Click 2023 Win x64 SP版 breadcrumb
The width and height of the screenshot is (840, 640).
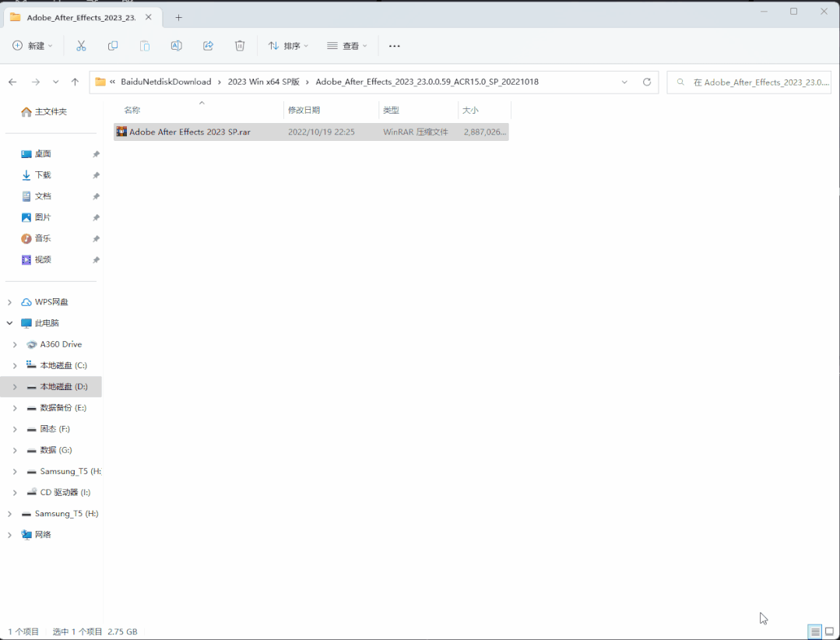[263, 82]
